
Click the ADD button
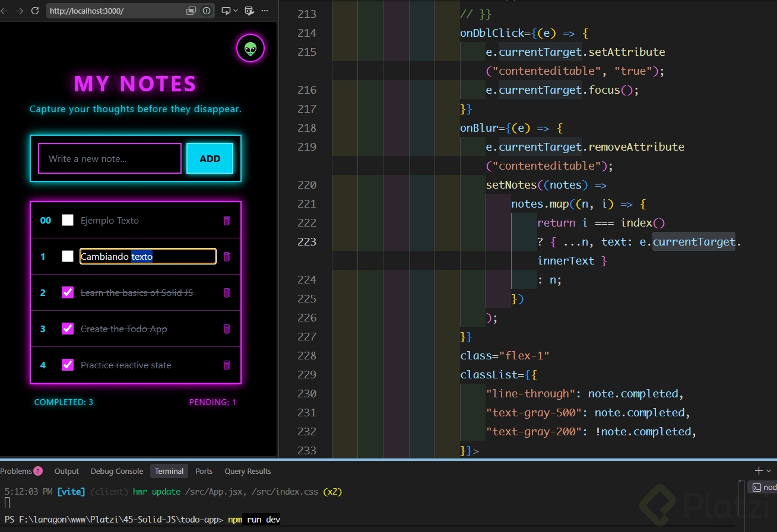pyautogui.click(x=210, y=158)
